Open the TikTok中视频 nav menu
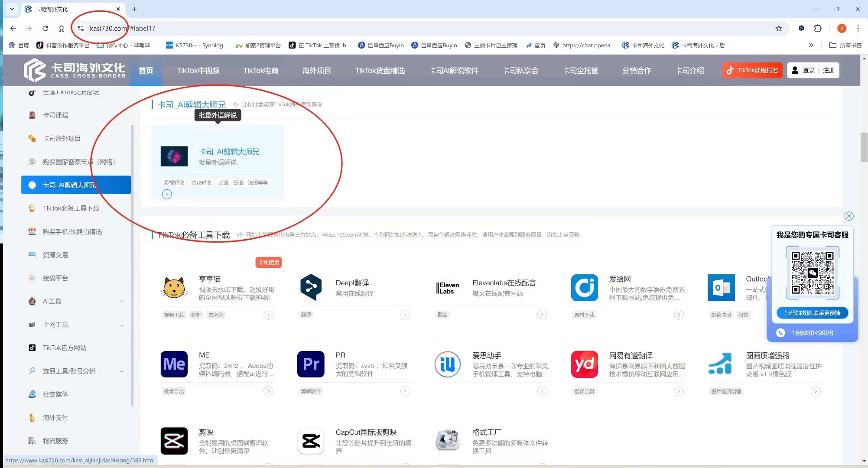 click(x=198, y=70)
